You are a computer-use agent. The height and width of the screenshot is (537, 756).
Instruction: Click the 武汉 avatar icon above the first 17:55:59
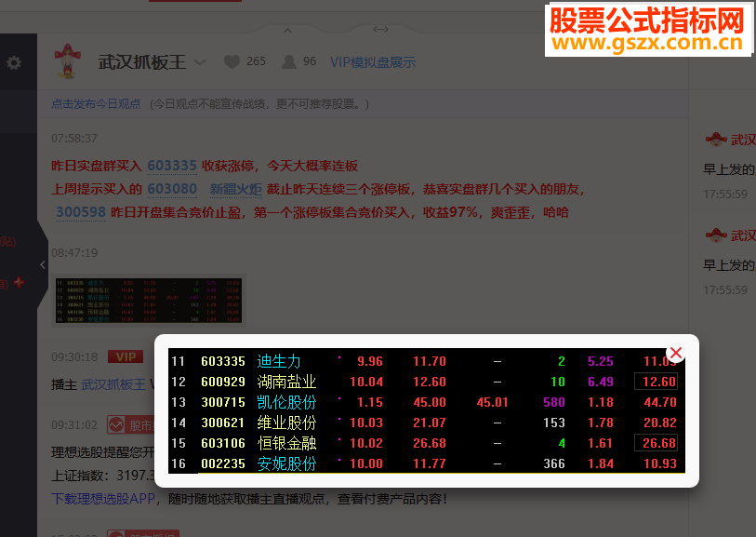click(716, 140)
